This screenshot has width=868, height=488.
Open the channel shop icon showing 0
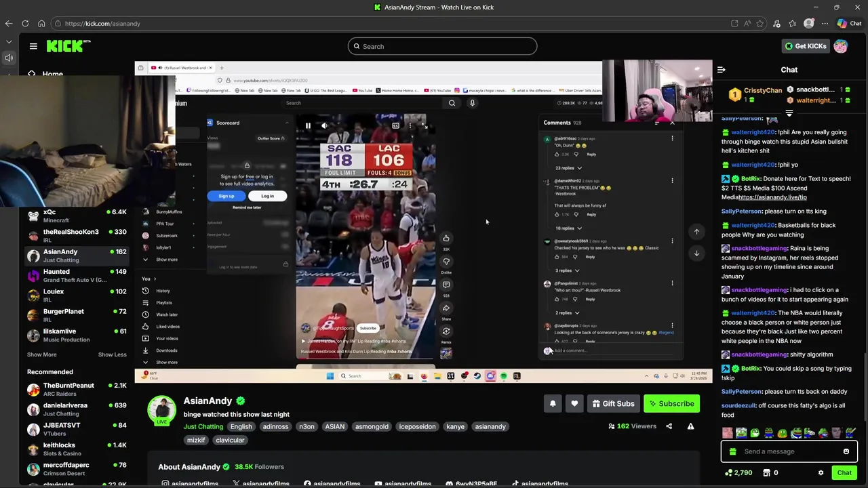(770, 473)
